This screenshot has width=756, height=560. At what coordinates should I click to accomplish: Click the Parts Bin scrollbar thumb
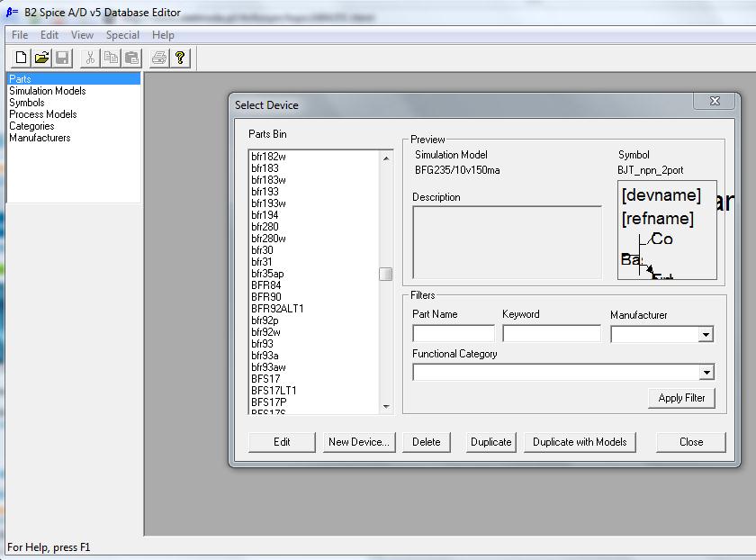point(386,274)
